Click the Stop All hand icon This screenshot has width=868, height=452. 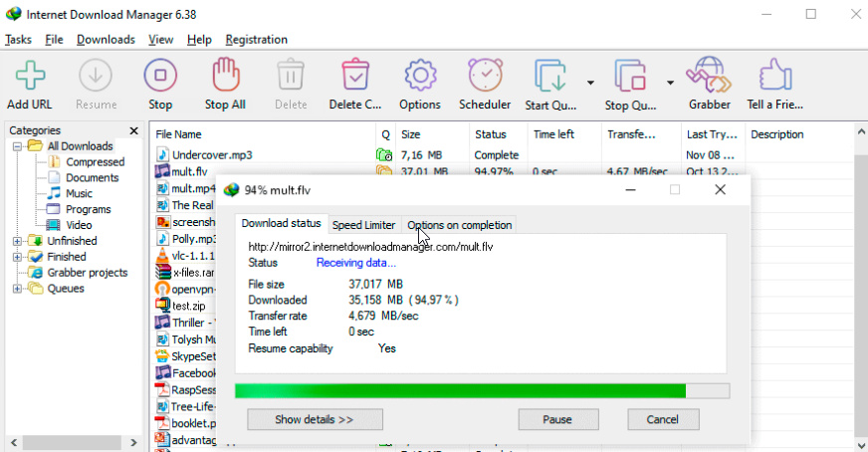pos(226,75)
